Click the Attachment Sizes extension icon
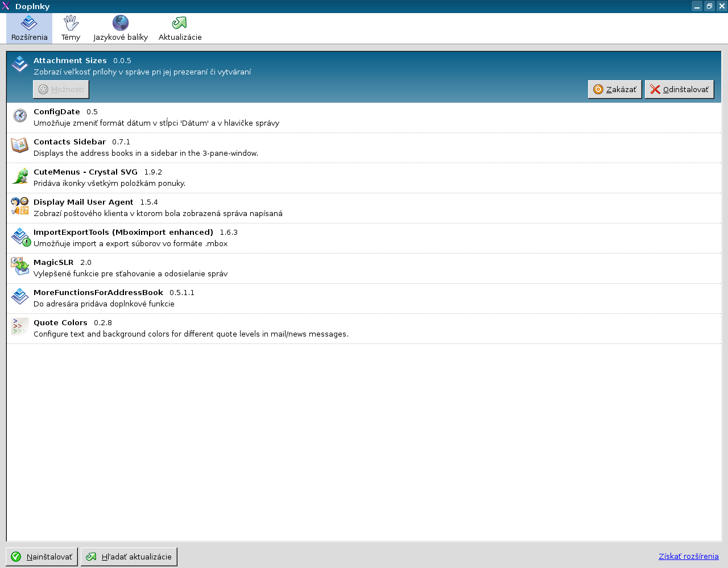728x568 pixels. [x=20, y=64]
